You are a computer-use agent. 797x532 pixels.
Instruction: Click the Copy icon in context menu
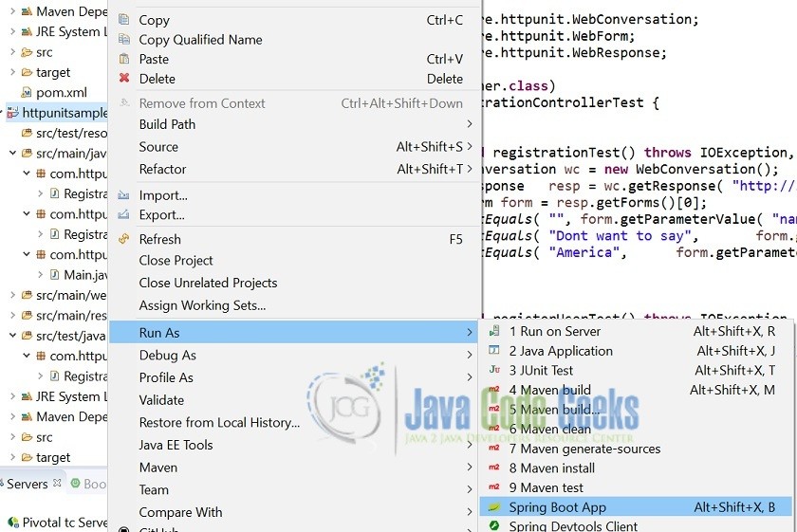123,19
